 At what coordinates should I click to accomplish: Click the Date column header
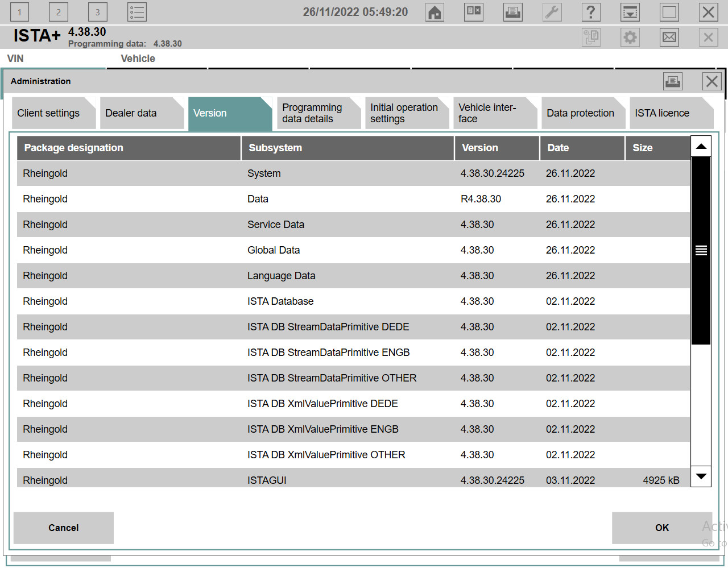582,148
